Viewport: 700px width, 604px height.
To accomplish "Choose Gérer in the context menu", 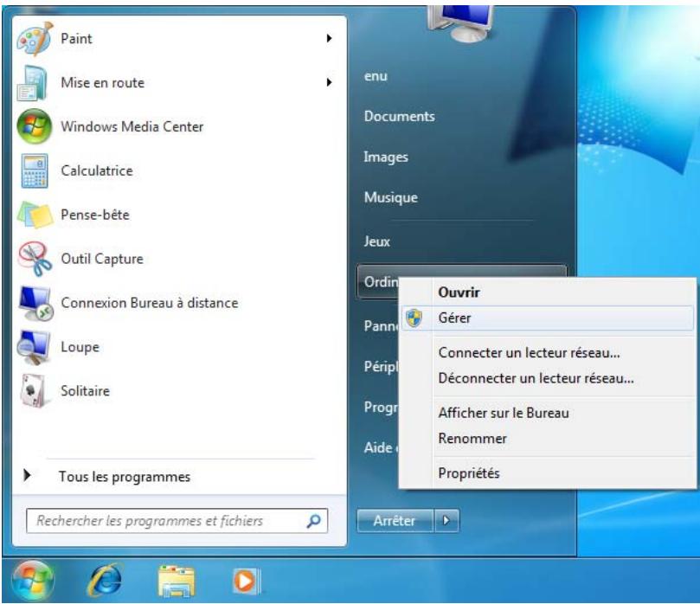I will point(548,318).
